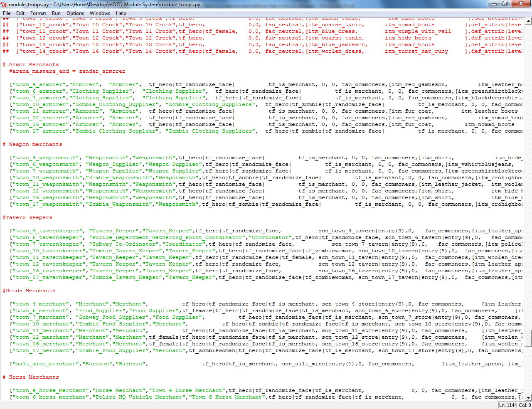Minimize the module_troops.py window
The image size is (532, 409).
tap(494, 4)
